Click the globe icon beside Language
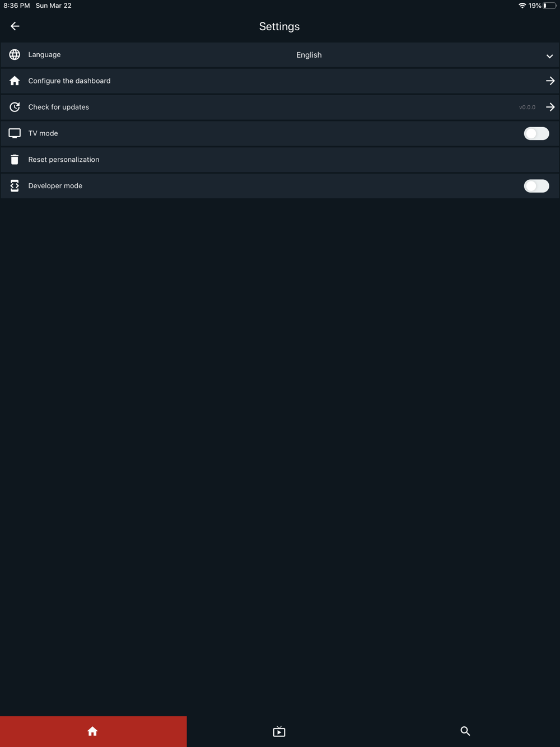560x747 pixels. (x=15, y=55)
